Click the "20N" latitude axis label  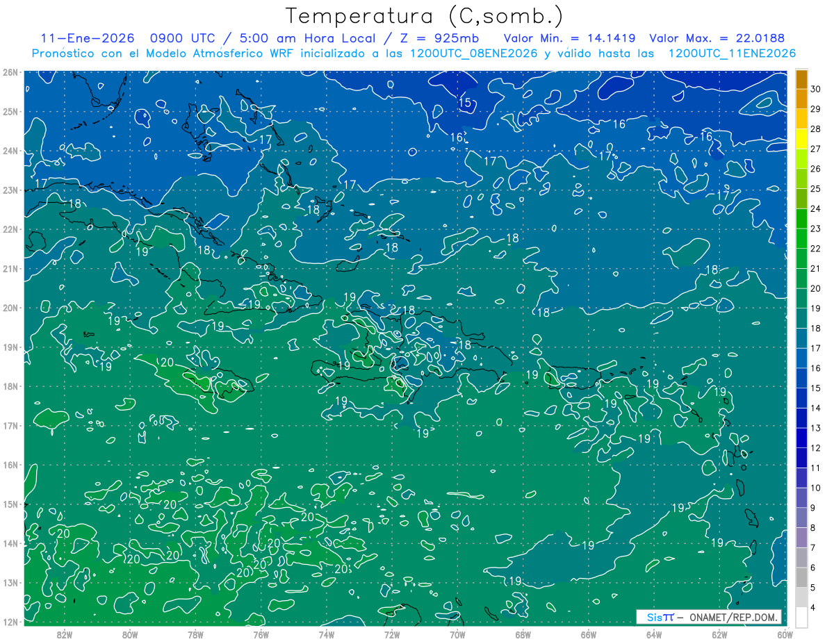[10, 308]
